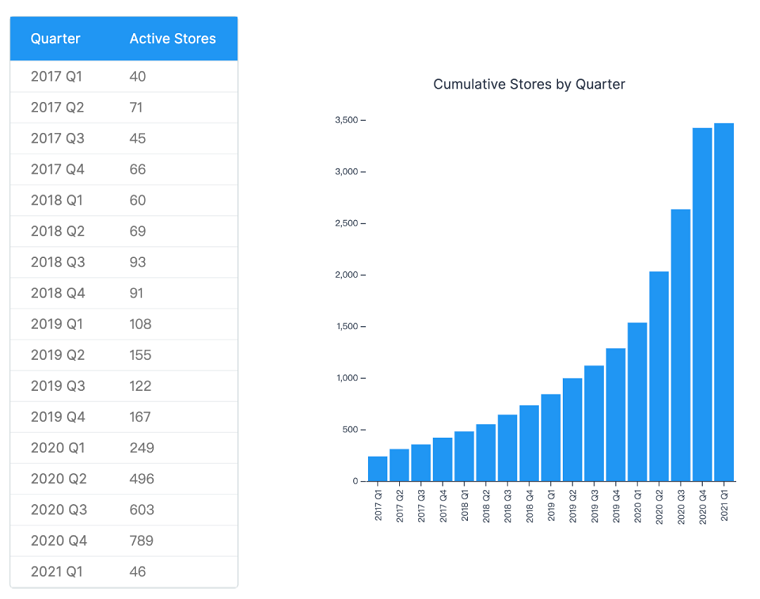Click the Cumulative Stores by Quarter title
Screen dimensions: 760x599
(529, 84)
